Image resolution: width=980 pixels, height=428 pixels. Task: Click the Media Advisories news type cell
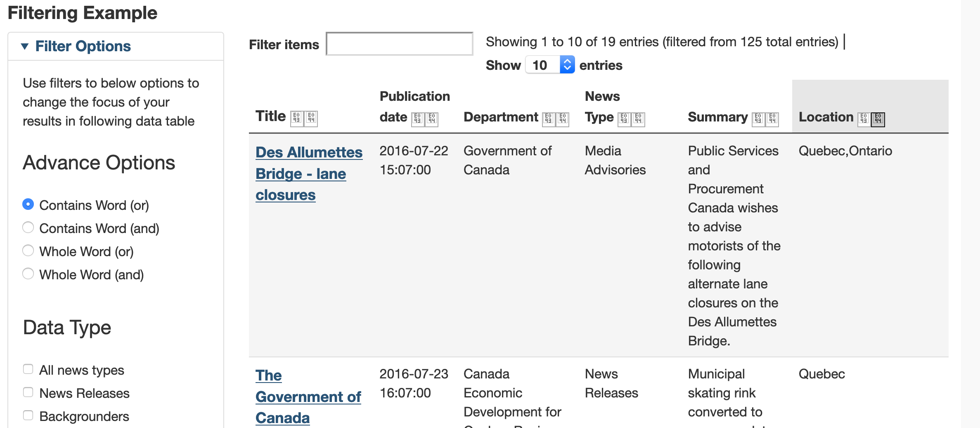pyautogui.click(x=615, y=160)
